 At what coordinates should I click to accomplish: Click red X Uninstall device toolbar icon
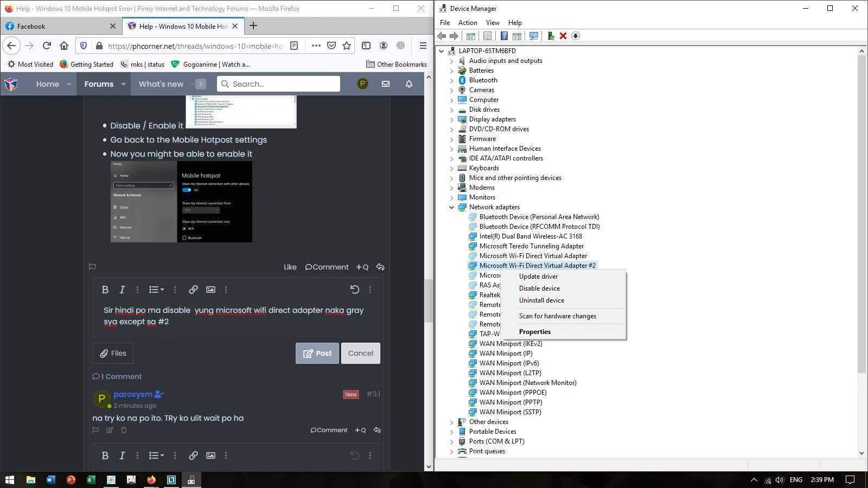point(563,36)
